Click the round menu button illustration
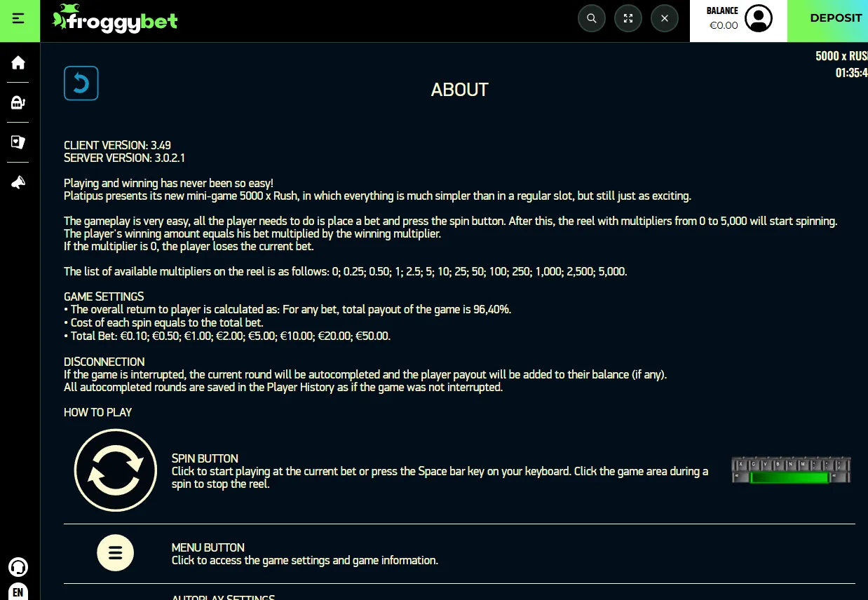 point(116,553)
